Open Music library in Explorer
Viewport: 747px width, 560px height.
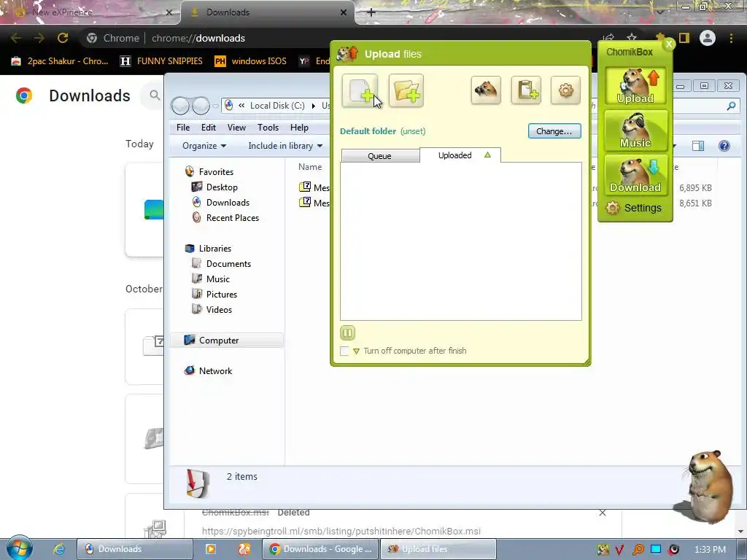(x=217, y=279)
